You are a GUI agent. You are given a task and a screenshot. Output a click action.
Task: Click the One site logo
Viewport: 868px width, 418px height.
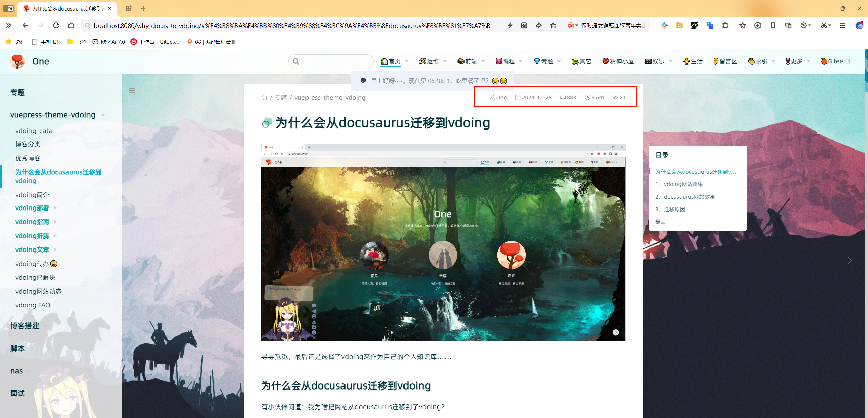(18, 61)
